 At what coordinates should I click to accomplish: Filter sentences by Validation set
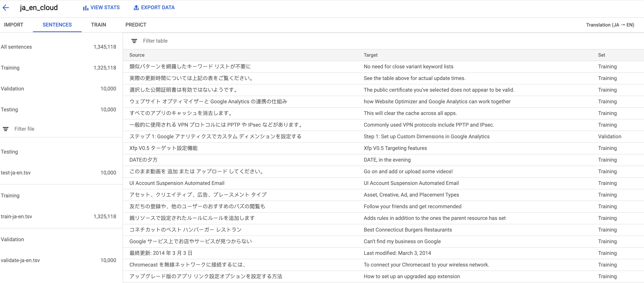point(12,88)
